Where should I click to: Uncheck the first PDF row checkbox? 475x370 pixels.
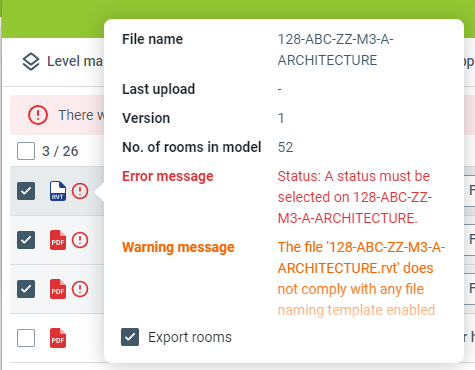point(26,240)
